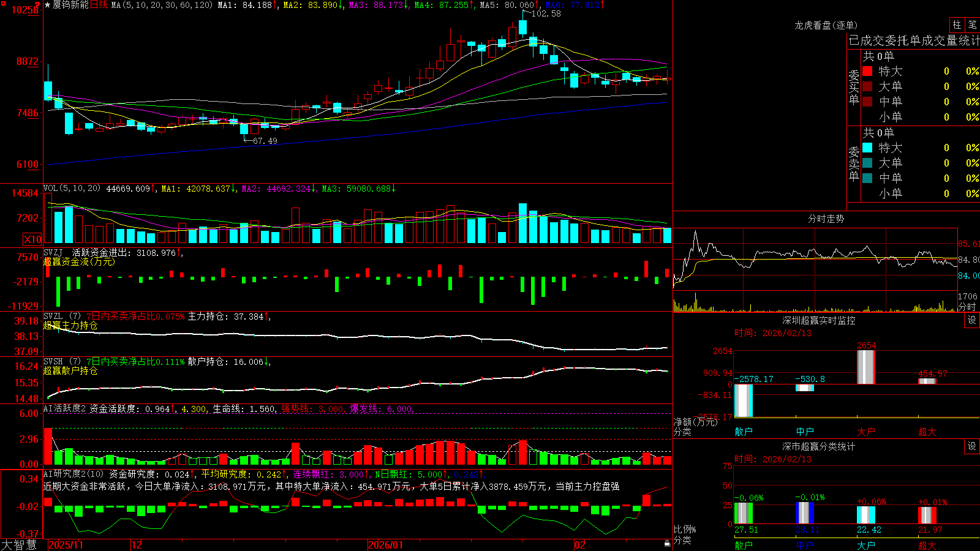The image size is (980, 551).
Task: Click the 2026/01 timeline marker
Action: 385,545
